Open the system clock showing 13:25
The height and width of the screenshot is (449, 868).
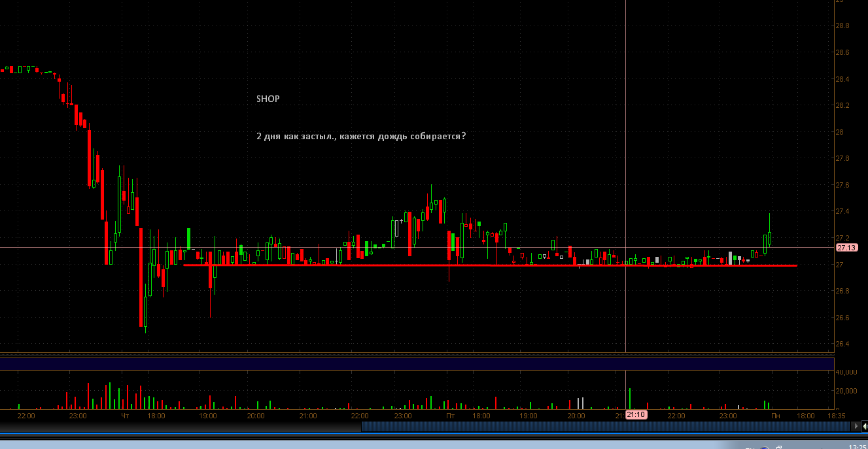coord(856,446)
